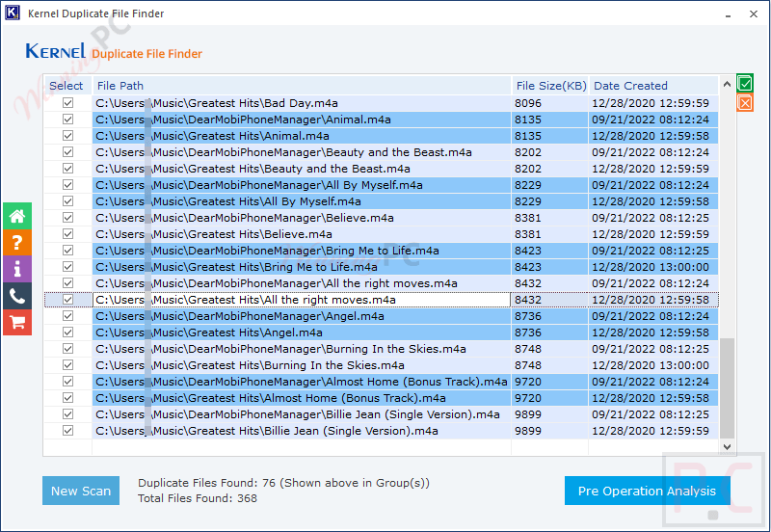Select DearMobiPhoneManager\All the right moves.m4a path

(302, 283)
